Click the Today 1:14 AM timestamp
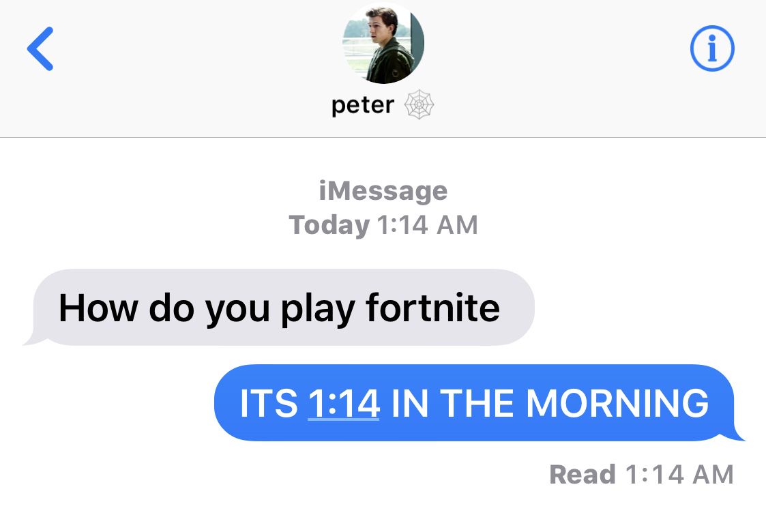The height and width of the screenshot is (532, 766). pyautogui.click(x=383, y=225)
